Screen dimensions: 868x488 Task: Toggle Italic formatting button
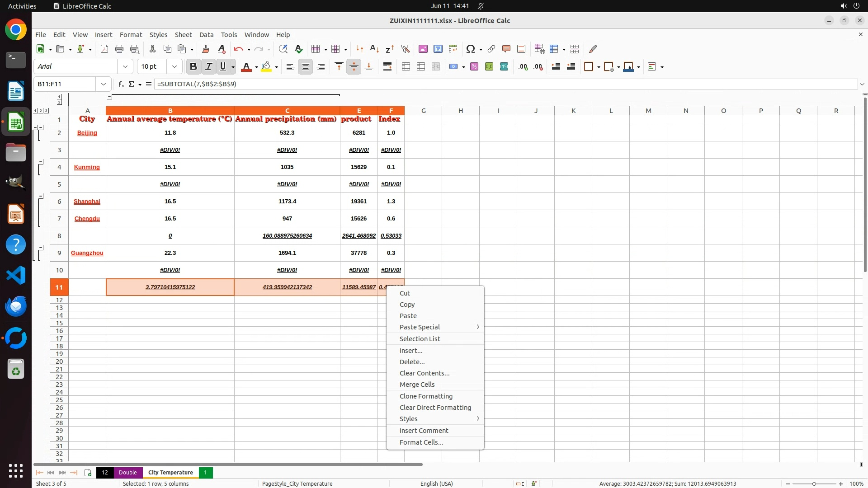coord(208,66)
